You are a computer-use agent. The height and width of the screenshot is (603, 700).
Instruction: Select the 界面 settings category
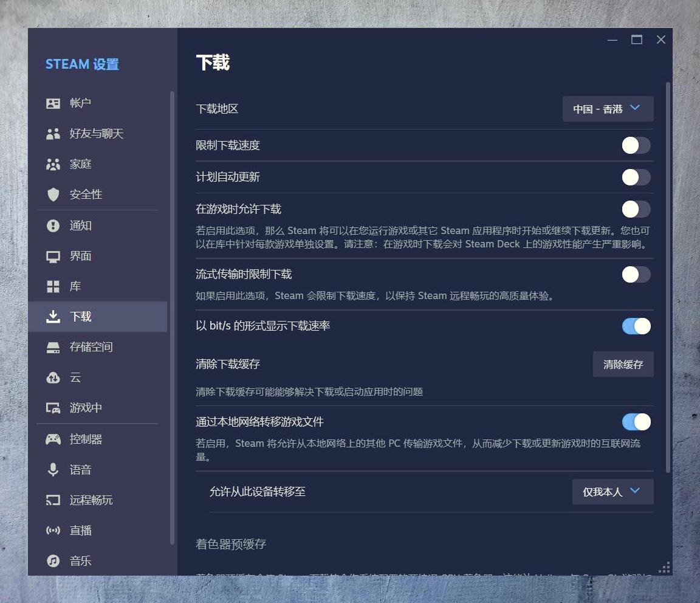tap(97, 256)
